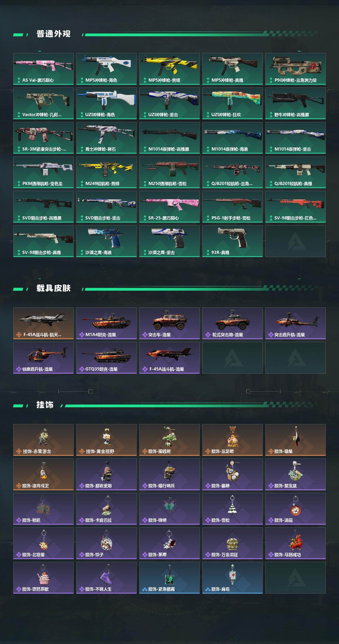
Task: Select the AS Val-黑巧甜心 weapon skin
Action: coord(43,69)
